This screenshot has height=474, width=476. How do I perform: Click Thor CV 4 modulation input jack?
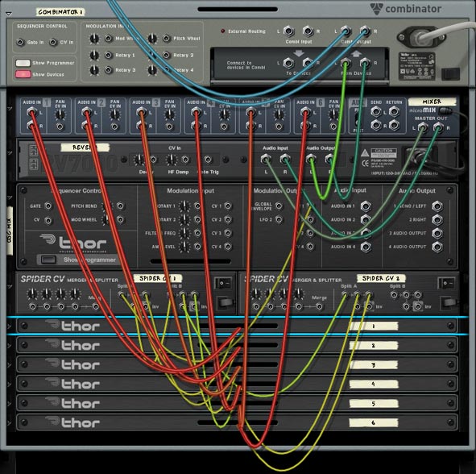pyautogui.click(x=228, y=247)
